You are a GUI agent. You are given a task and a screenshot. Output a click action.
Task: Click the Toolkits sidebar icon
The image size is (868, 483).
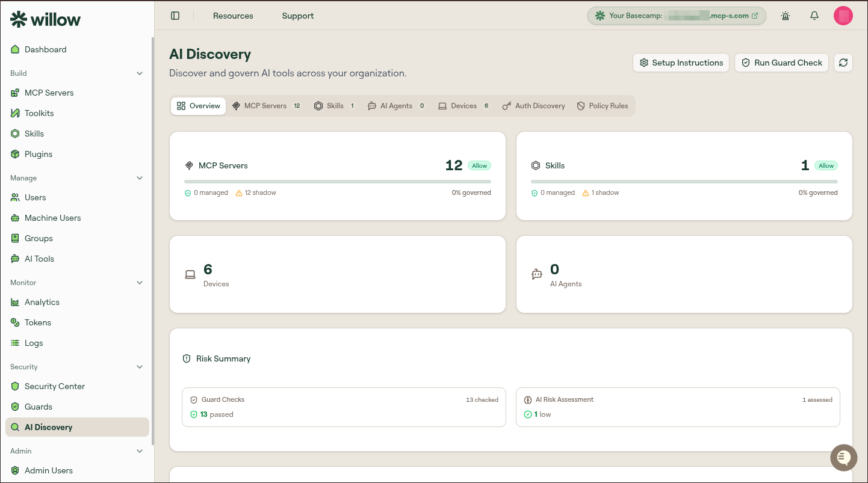(x=15, y=113)
